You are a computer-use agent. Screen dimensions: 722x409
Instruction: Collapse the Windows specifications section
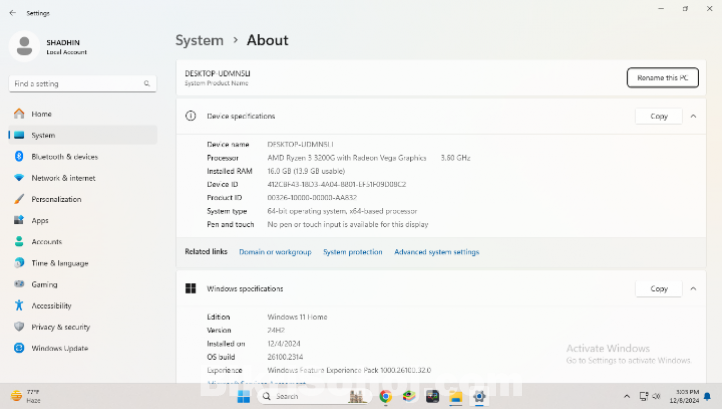tap(693, 288)
